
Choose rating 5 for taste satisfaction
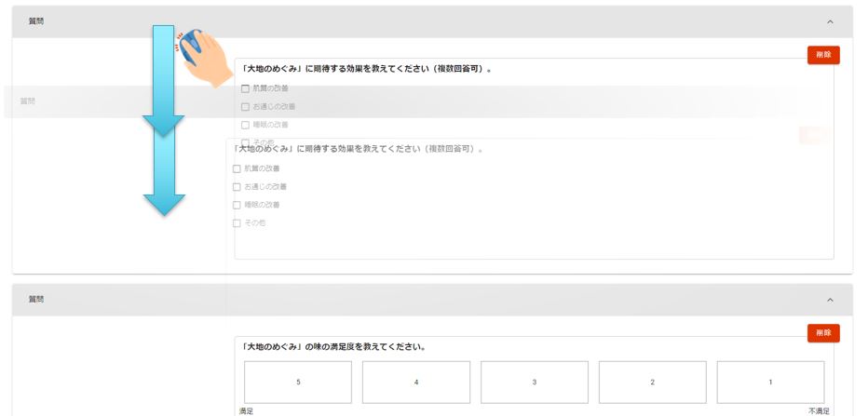(298, 382)
